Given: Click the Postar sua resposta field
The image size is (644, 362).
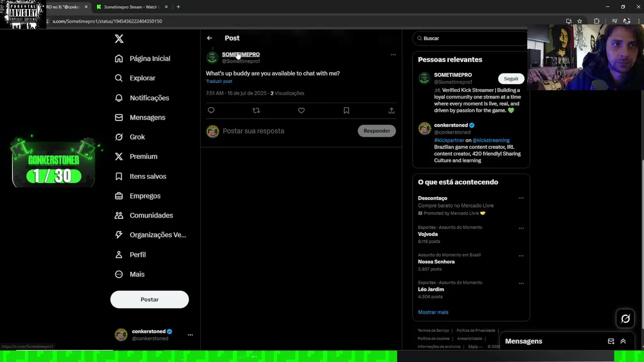Looking at the screenshot, I should coord(287,131).
